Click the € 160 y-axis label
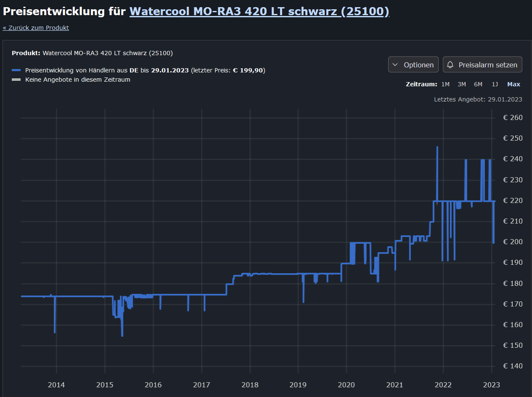Image resolution: width=532 pixels, height=397 pixels. tap(513, 325)
